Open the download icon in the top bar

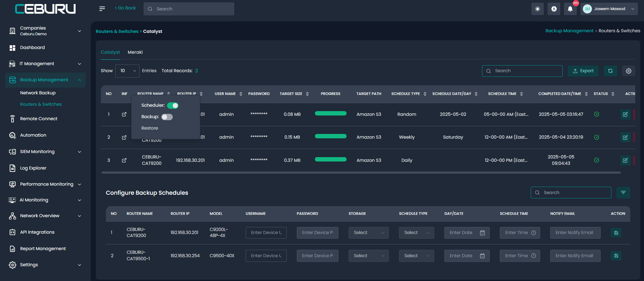coord(554,9)
